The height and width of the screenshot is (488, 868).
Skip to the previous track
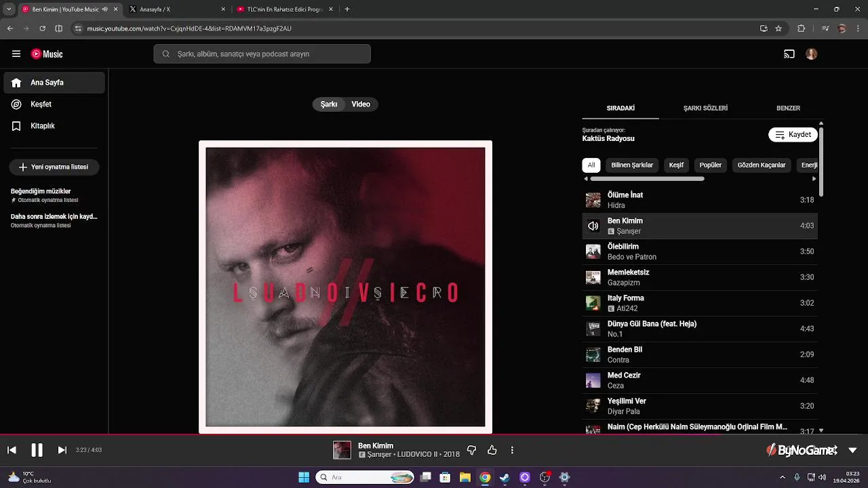coord(12,450)
